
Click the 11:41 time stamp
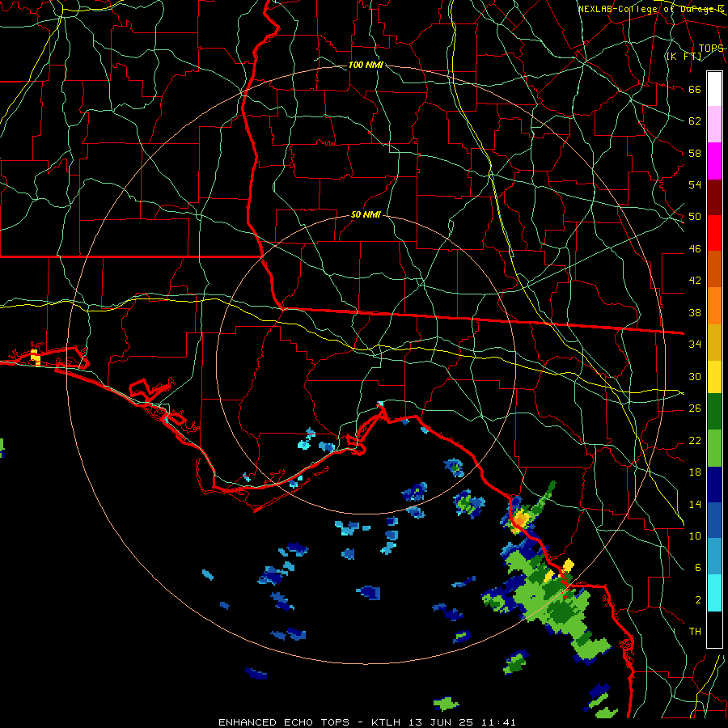coord(498,722)
